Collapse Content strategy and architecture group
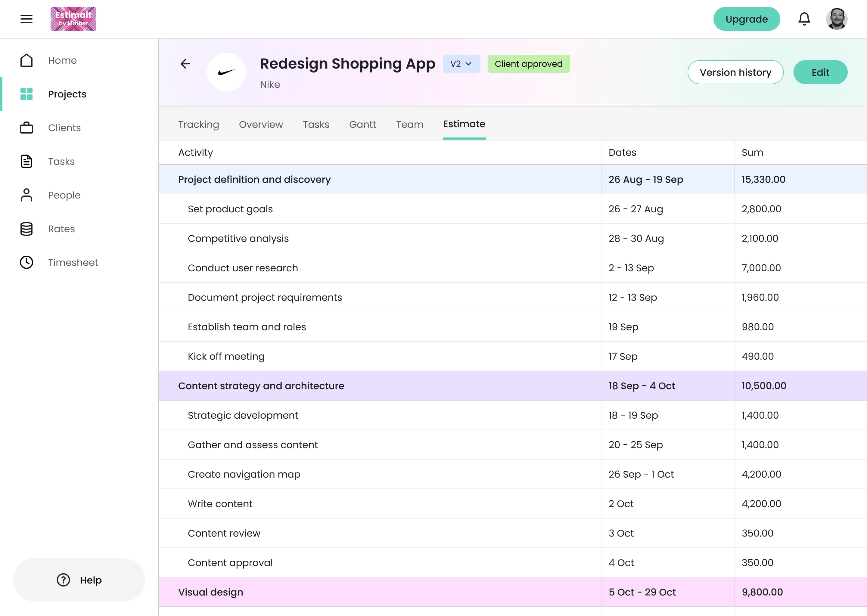Image resolution: width=867 pixels, height=616 pixels. pos(261,386)
